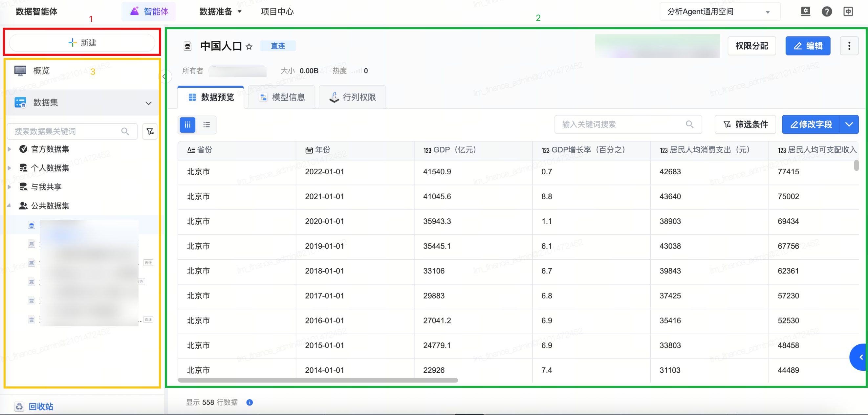Switch to table grid view
Viewport: 868px width, 415px height.
pos(188,125)
